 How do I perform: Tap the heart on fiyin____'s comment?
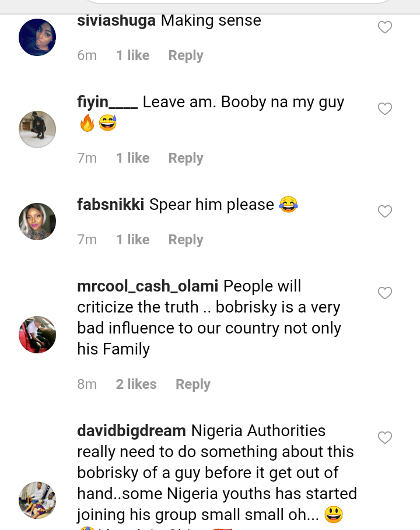coord(385,109)
